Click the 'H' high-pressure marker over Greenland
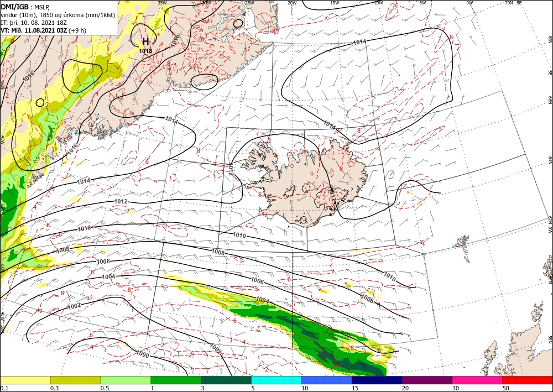Viewport: 553px width, 392px height. pos(145,41)
